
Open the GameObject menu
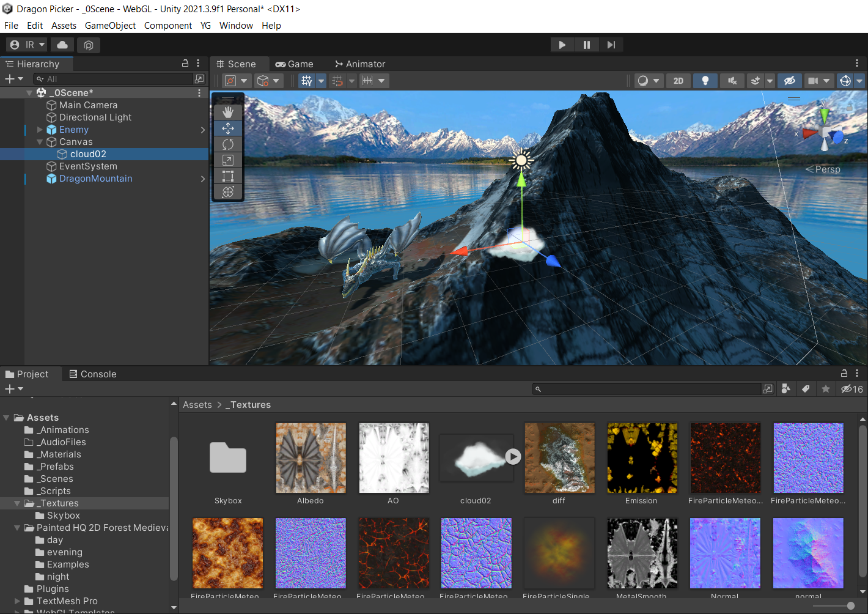coord(110,26)
